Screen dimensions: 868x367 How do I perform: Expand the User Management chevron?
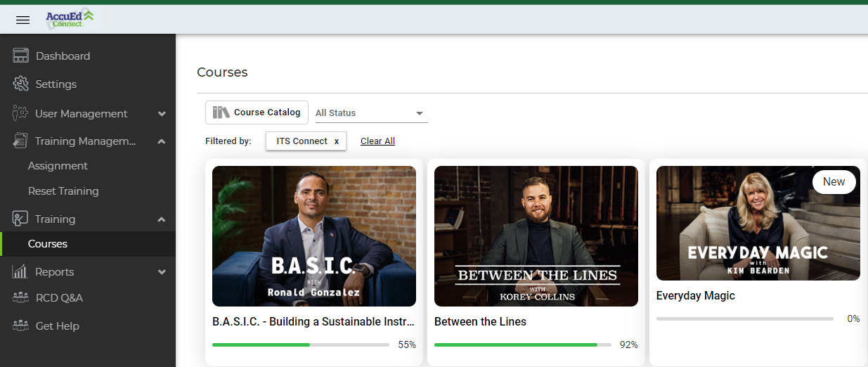click(162, 114)
